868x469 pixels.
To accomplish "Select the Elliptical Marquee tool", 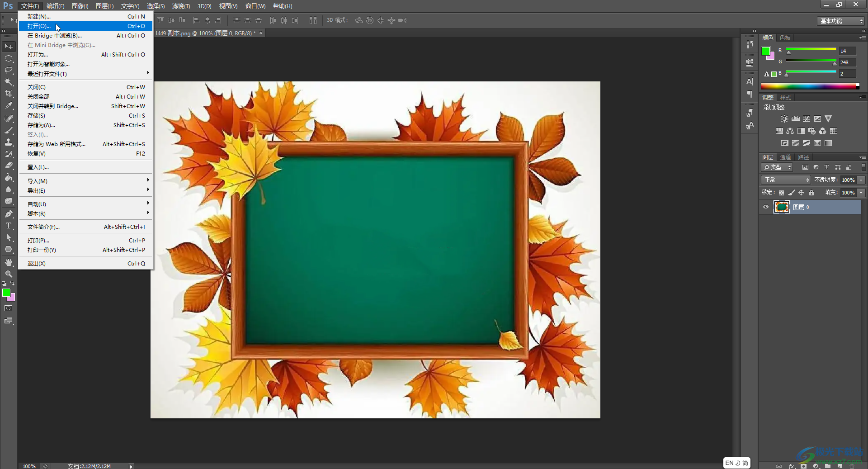I will pos(9,58).
